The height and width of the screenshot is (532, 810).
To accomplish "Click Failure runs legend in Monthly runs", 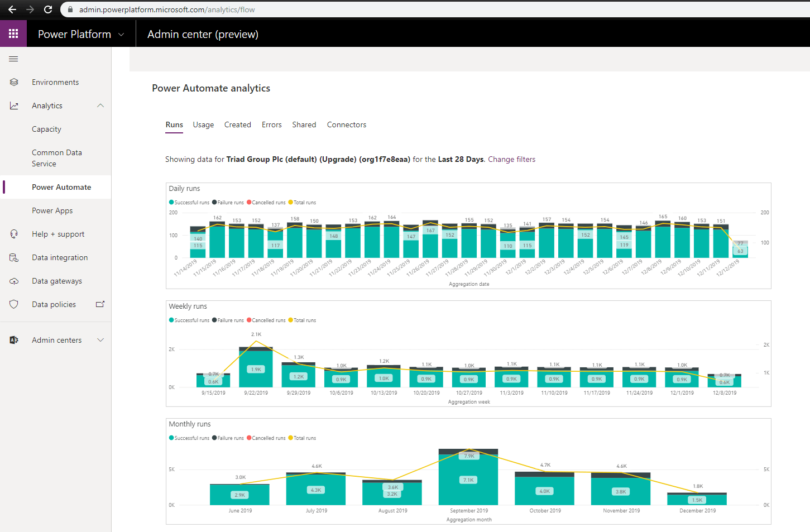I will coord(228,438).
